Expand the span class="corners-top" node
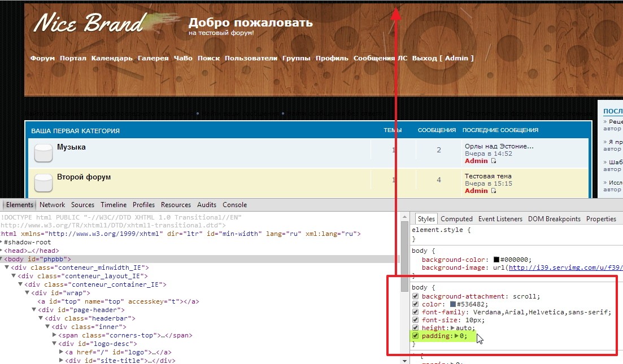 (x=54, y=335)
